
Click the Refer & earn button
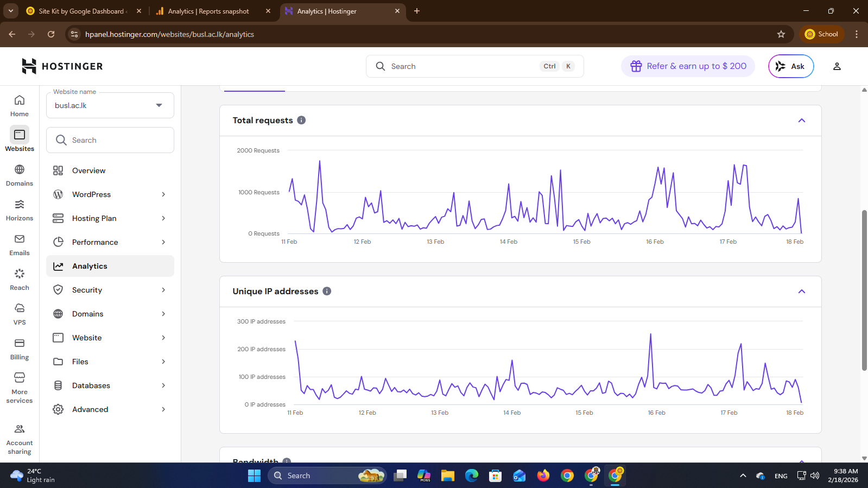[x=688, y=66]
